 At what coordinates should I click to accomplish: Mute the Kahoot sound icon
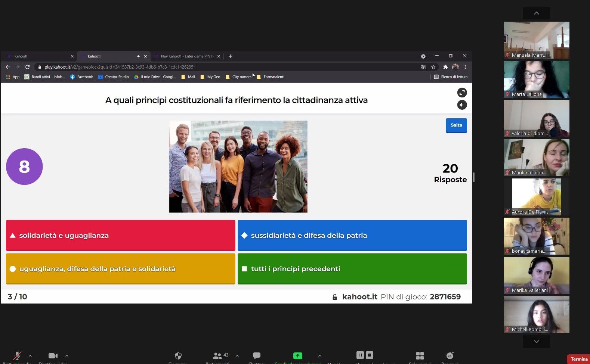tap(462, 105)
